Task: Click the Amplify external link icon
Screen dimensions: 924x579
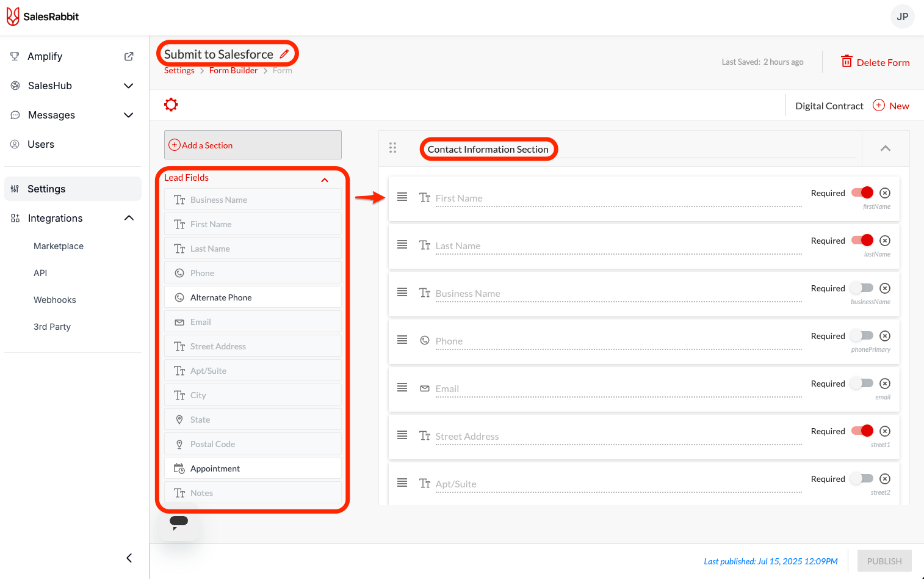Action: [129, 56]
